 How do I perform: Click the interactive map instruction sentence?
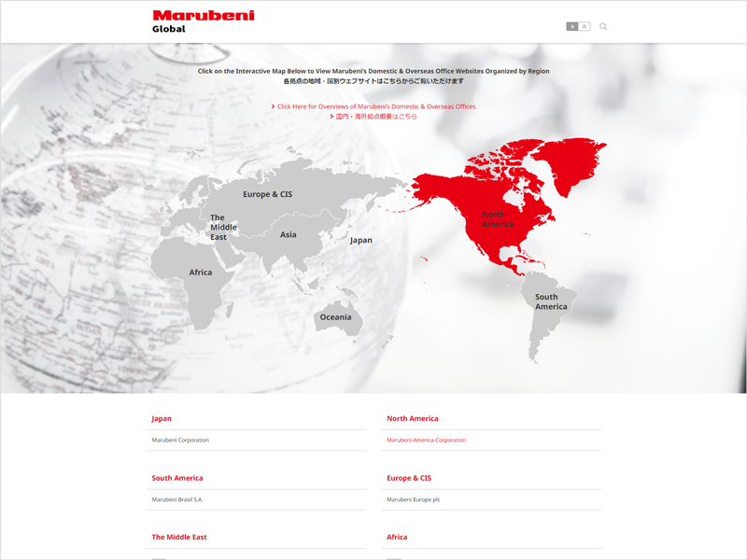(373, 71)
